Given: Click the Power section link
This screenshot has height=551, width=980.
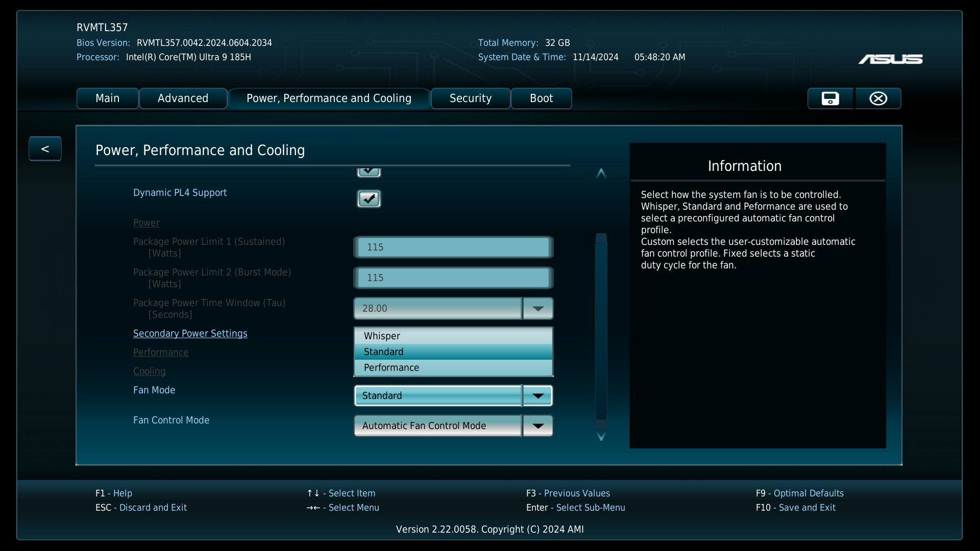Looking at the screenshot, I should pyautogui.click(x=146, y=223).
